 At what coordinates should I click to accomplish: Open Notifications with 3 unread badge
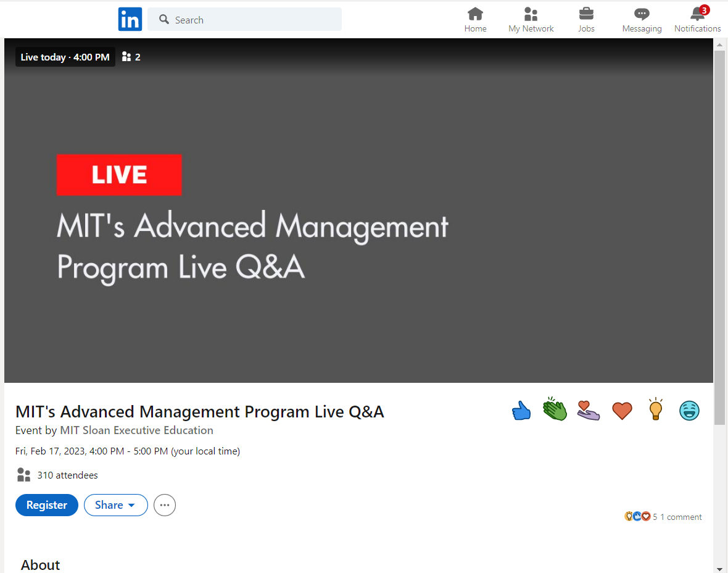697,20
